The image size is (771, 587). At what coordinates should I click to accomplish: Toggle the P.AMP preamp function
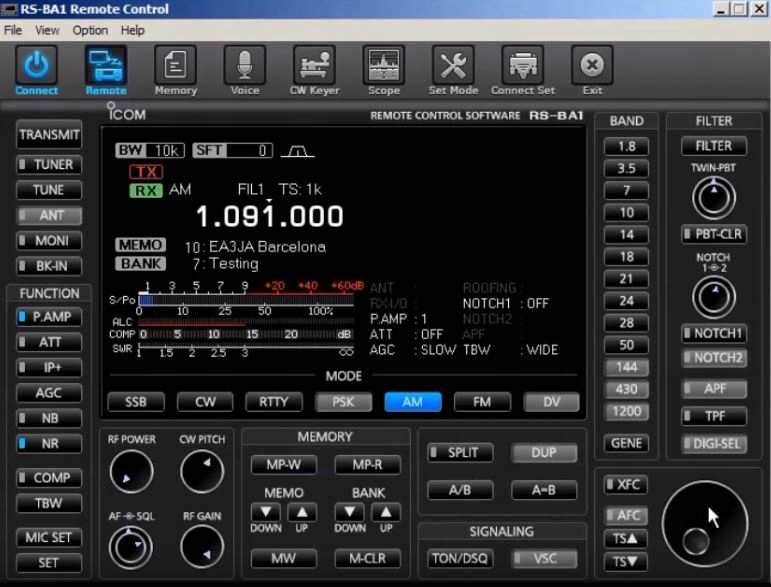point(49,317)
